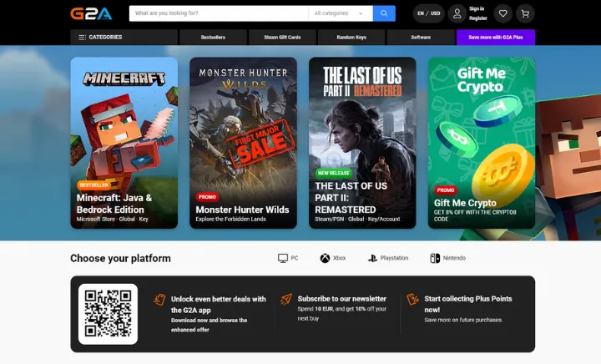Viewport: 601px width, 364px height.
Task: Expand the CATEGORIES menu
Action: (124, 38)
